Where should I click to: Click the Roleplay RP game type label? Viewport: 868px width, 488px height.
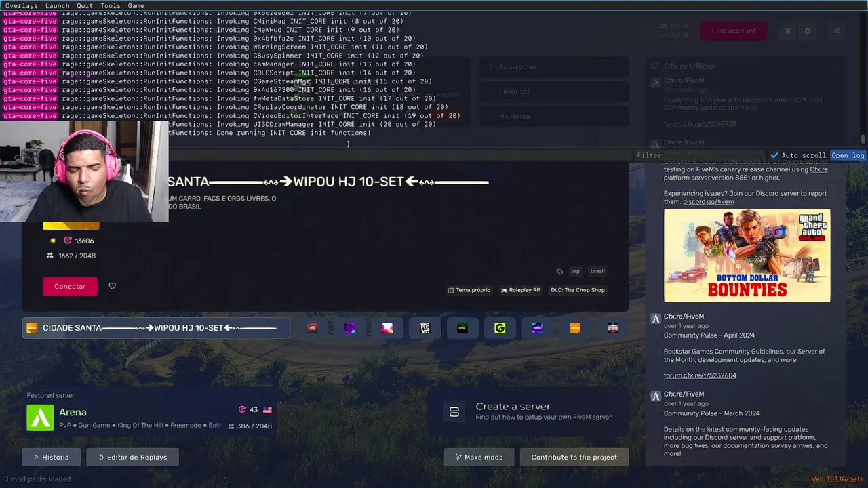[x=520, y=290]
